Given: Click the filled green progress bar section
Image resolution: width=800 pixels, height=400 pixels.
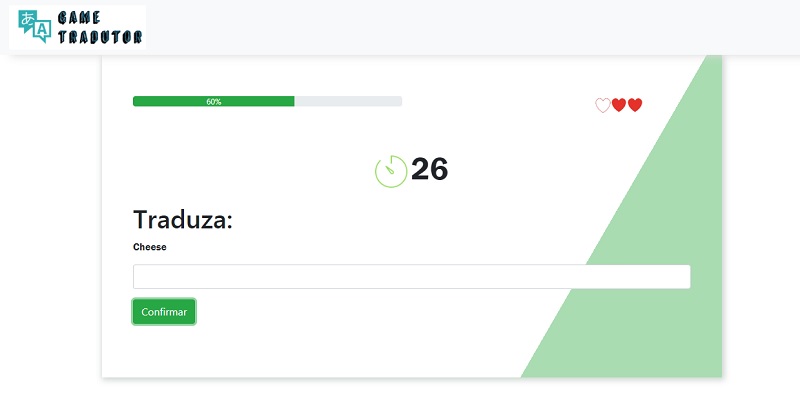Looking at the screenshot, I should 213,101.
